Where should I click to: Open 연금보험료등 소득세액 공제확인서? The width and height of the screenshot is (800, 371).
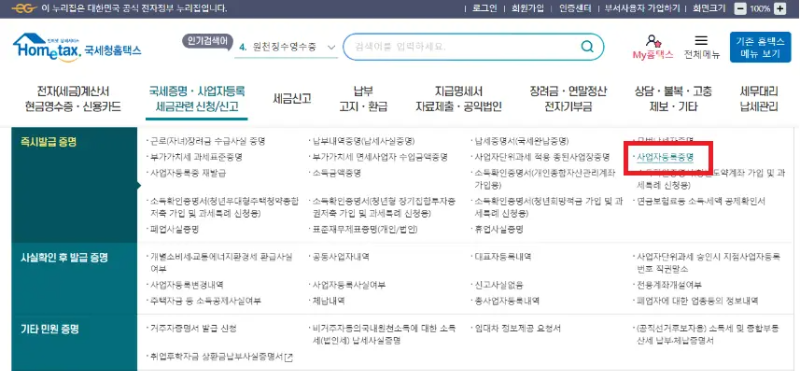700,202
